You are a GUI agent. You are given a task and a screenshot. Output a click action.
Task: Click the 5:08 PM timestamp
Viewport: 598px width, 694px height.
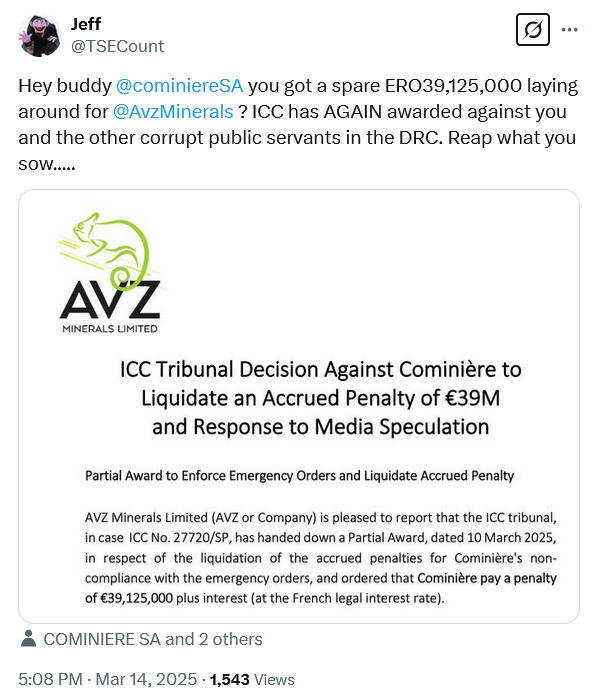[50, 679]
